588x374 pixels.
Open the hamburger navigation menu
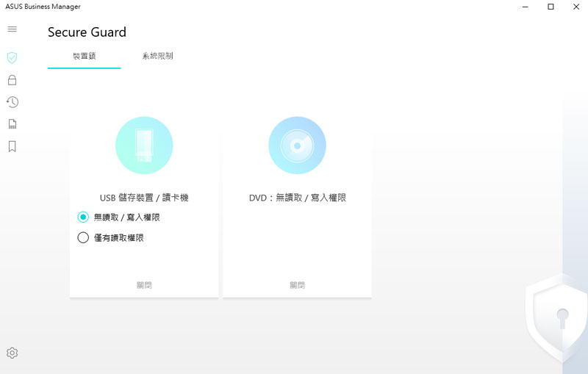pyautogui.click(x=12, y=29)
